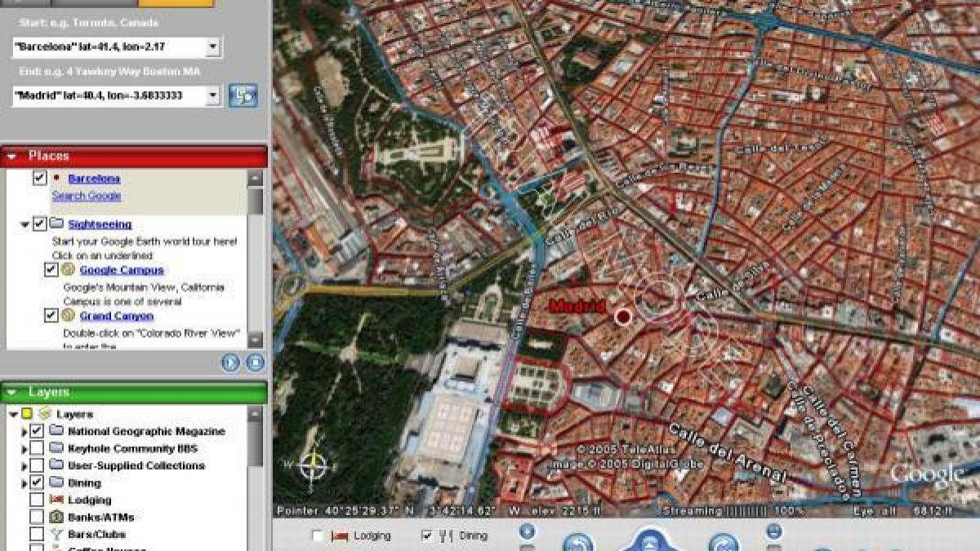Image resolution: width=980 pixels, height=551 pixels.
Task: Click the play tour button under Places
Action: tap(230, 363)
